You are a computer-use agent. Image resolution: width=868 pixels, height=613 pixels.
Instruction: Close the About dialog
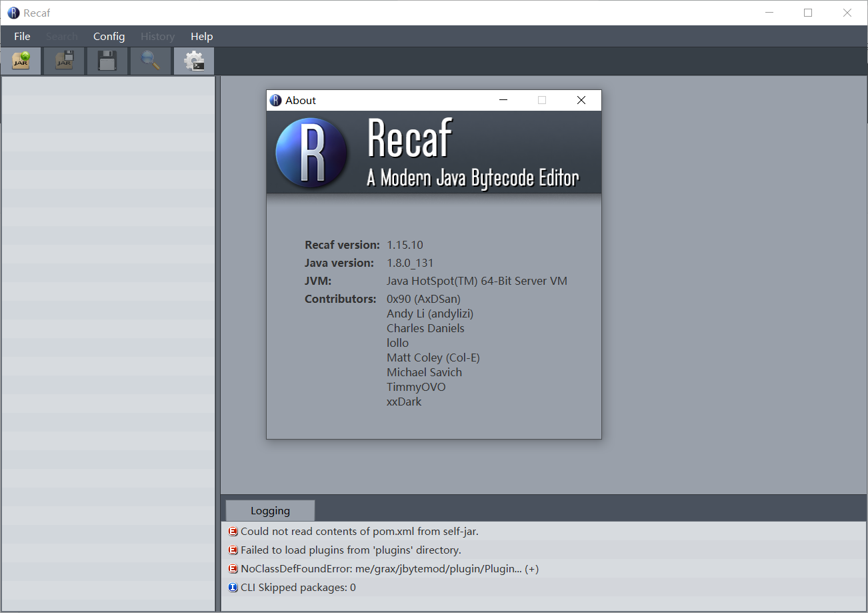[581, 100]
